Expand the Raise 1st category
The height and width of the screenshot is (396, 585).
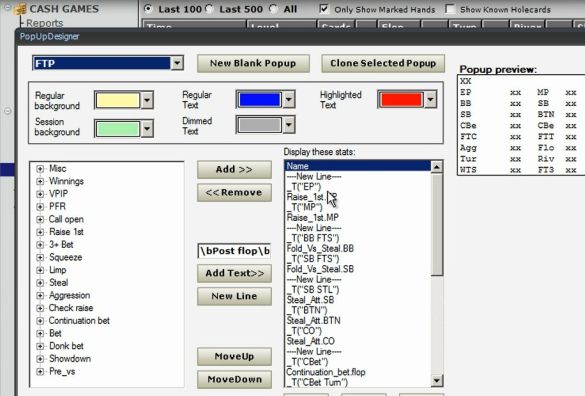40,232
